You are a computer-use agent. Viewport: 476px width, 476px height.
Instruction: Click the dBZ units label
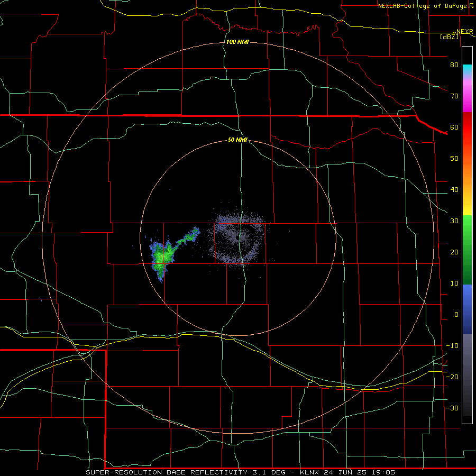point(449,36)
